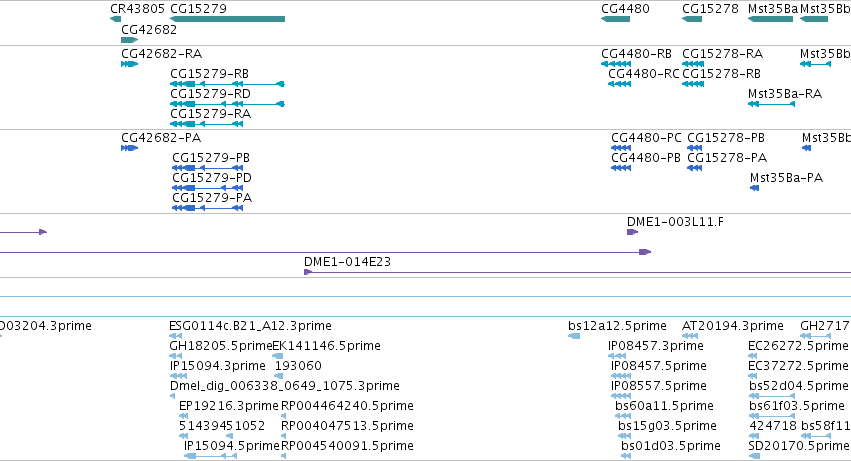This screenshot has width=851, height=461.
Task: Click transcript CG15278-RA label
Action: (722, 54)
